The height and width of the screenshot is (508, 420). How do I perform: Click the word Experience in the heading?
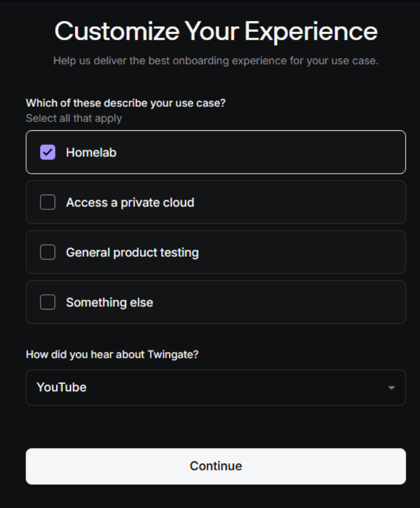311,32
